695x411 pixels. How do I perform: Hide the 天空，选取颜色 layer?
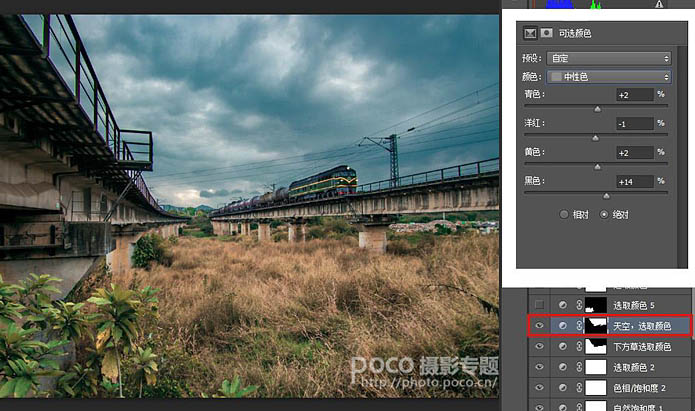coord(539,325)
